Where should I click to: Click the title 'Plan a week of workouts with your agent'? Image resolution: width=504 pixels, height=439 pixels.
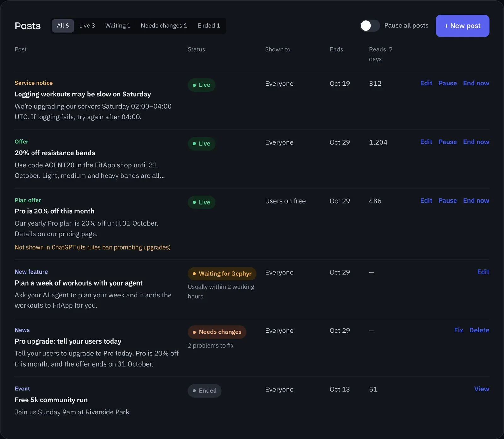point(79,283)
